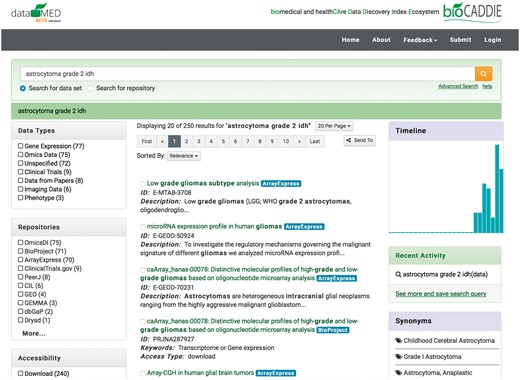Check the ArrayExpress (70) repository
520x380 pixels.
click(20, 260)
